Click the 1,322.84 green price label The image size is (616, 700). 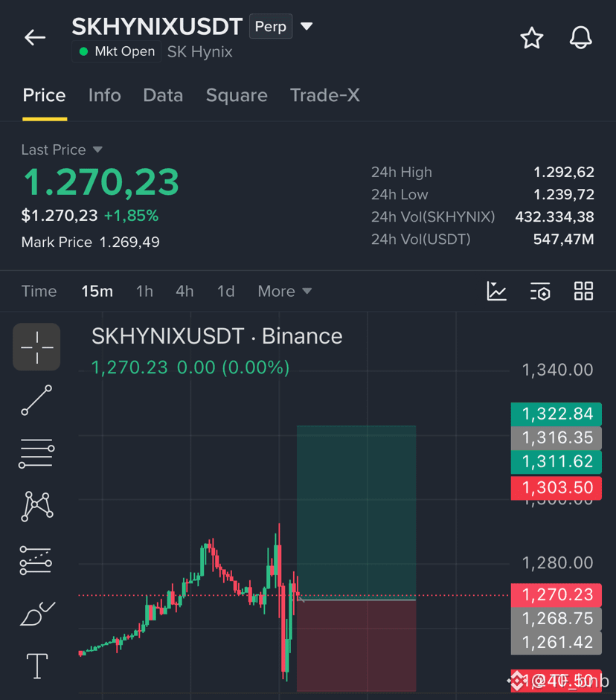[556, 414]
